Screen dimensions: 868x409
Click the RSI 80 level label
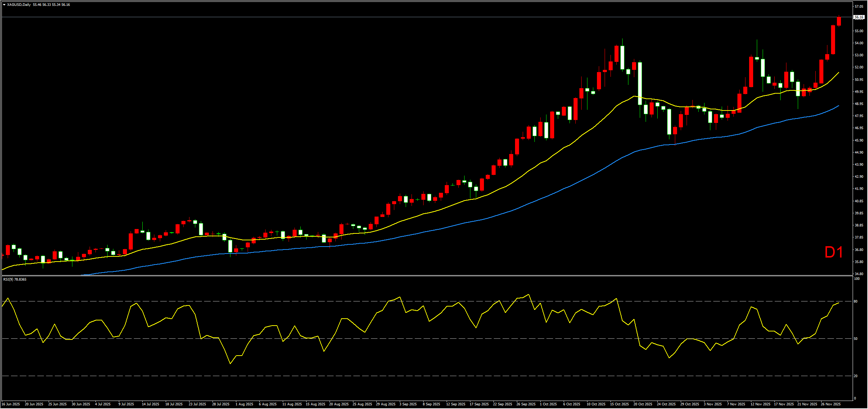[856, 301]
